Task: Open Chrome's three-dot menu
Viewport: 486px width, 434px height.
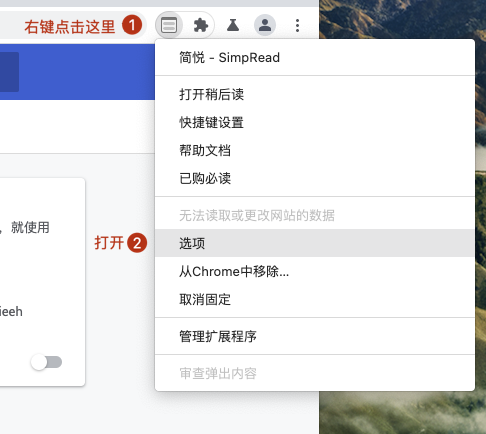Action: (x=297, y=25)
